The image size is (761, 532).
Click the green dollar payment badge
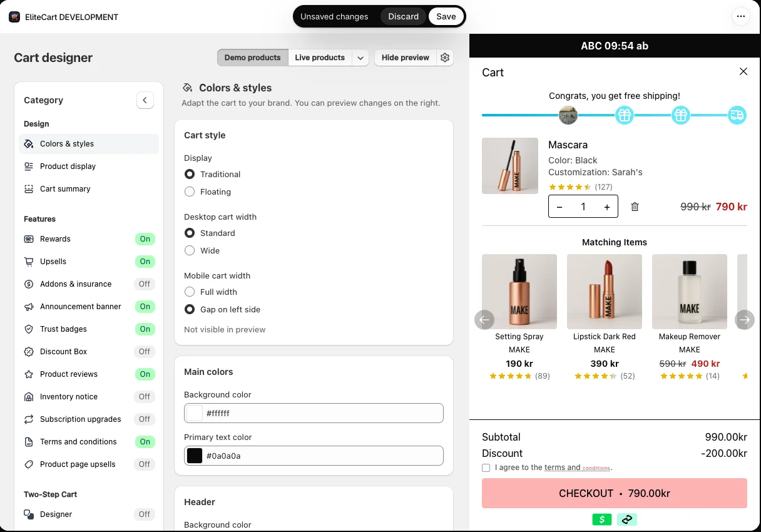[602, 519]
